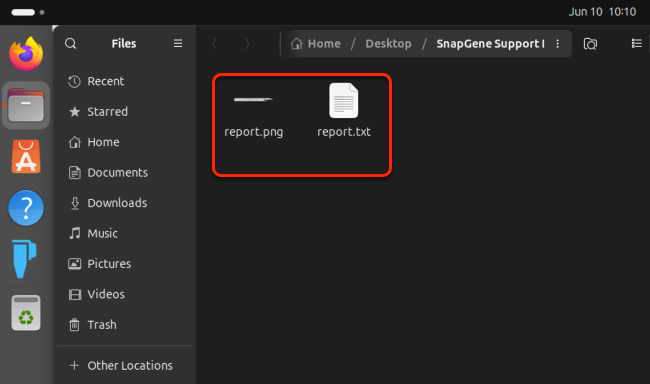This screenshot has height=384, width=650.
Task: Select the report.txt file icon
Action: [344, 101]
